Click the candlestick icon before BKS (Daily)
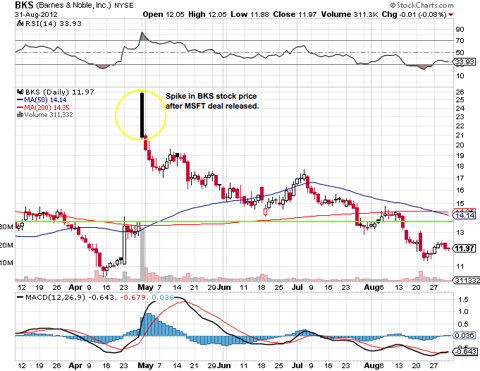Viewport: 480px width, 371px height. (20, 92)
